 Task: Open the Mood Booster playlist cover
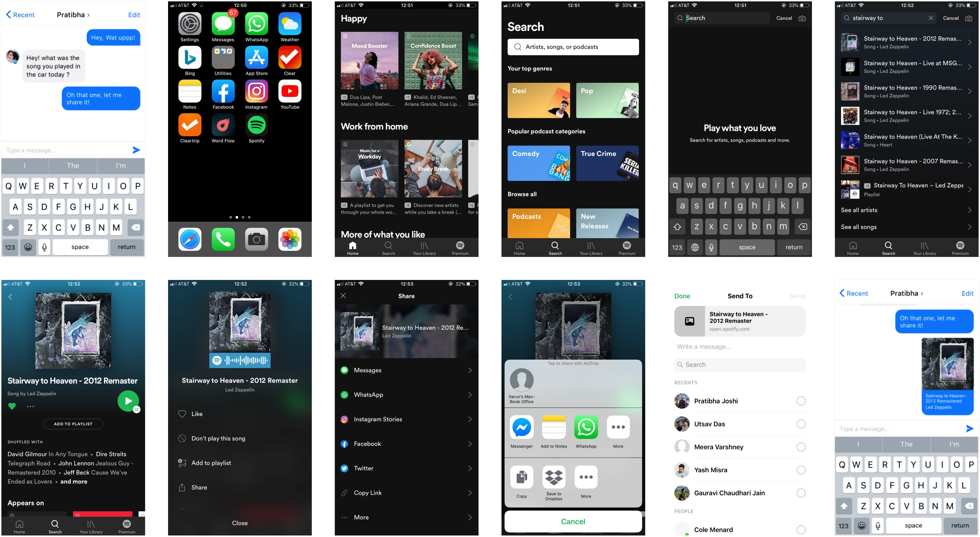369,61
